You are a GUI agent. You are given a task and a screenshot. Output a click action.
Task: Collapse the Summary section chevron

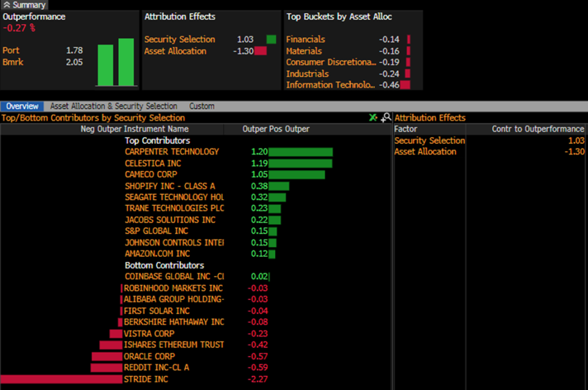tap(6, 5)
